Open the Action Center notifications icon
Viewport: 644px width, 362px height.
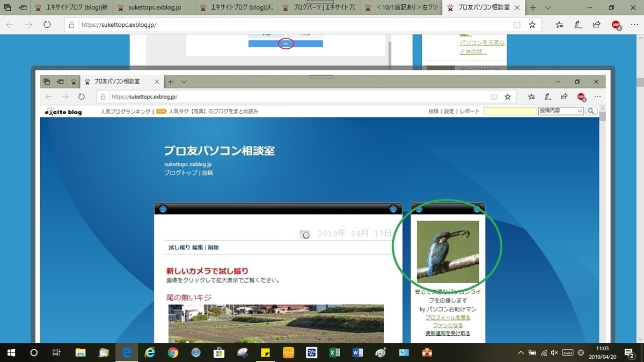(630, 352)
